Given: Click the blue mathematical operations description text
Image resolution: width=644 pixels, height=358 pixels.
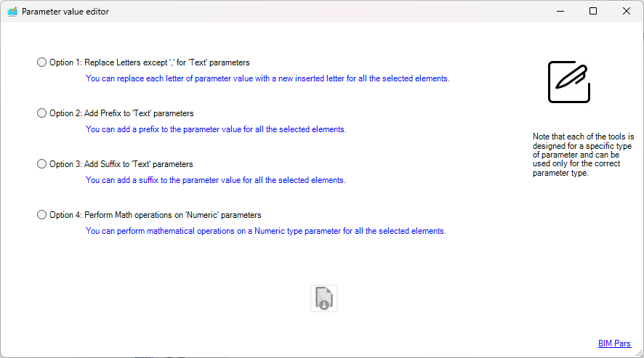Looking at the screenshot, I should click(x=265, y=231).
